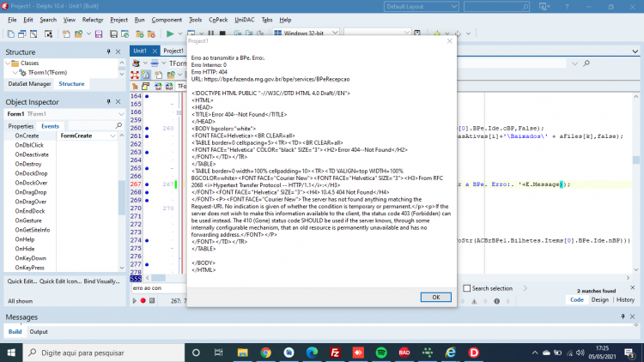Open Google Chrome from the taskbar

tap(265, 353)
